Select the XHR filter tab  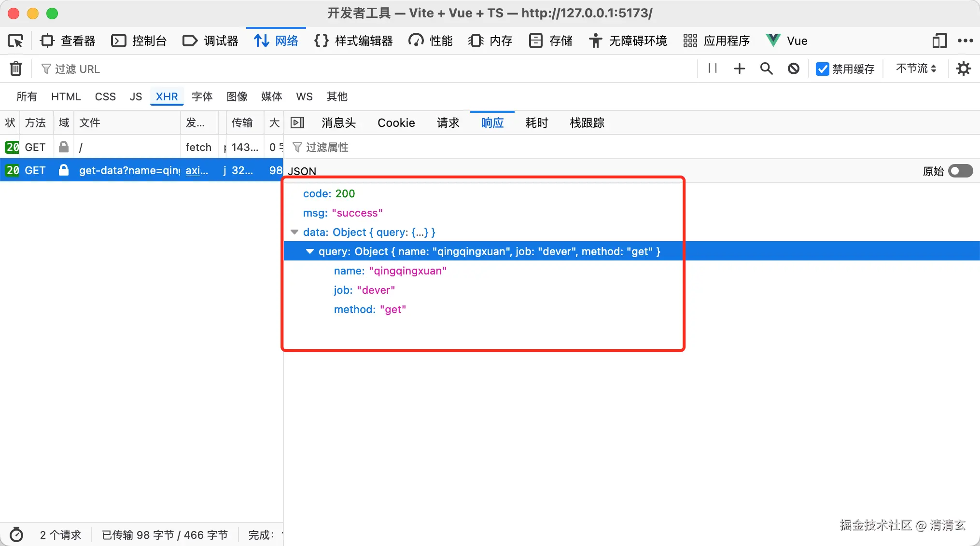166,96
